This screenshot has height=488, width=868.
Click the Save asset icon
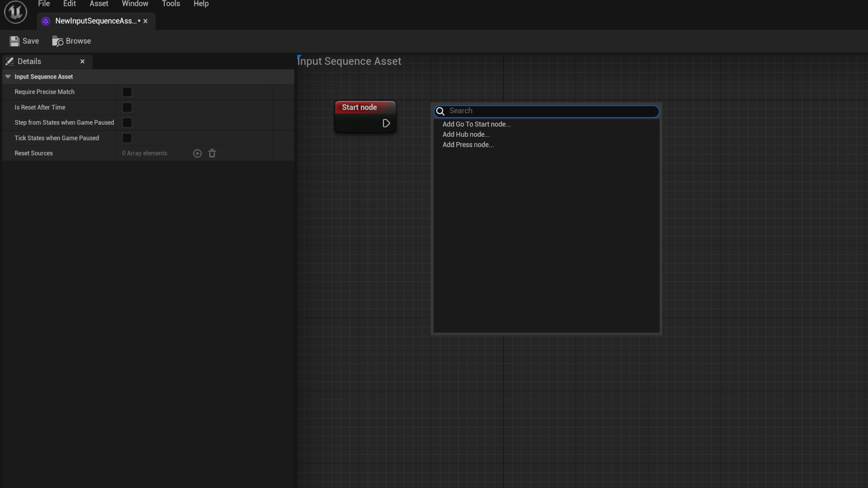click(x=14, y=41)
